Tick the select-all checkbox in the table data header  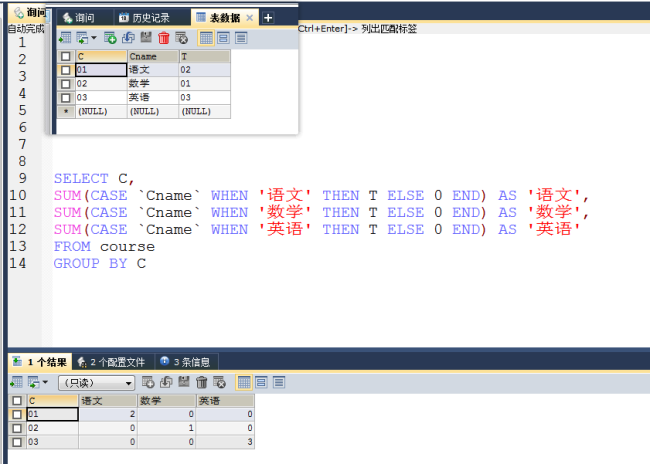tap(65, 56)
